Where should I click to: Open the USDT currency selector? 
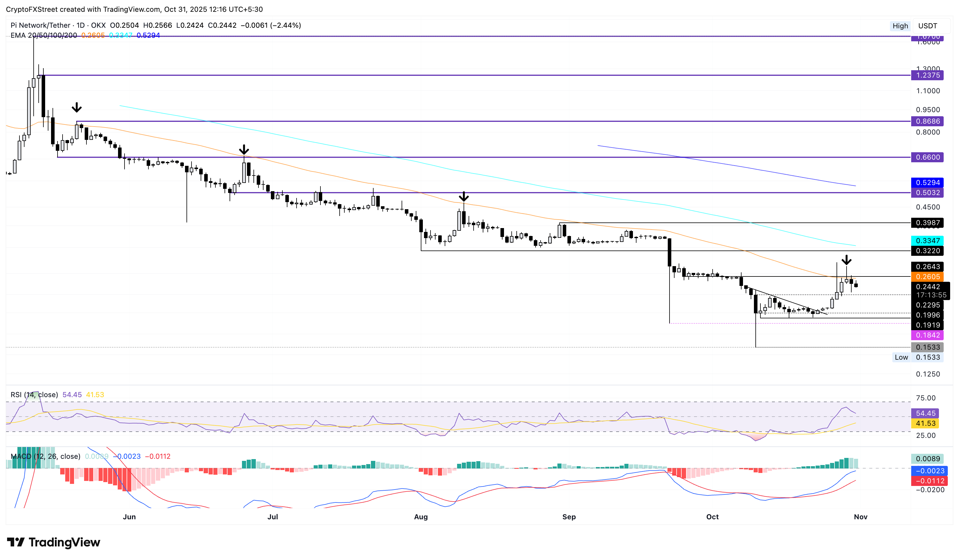[927, 26]
